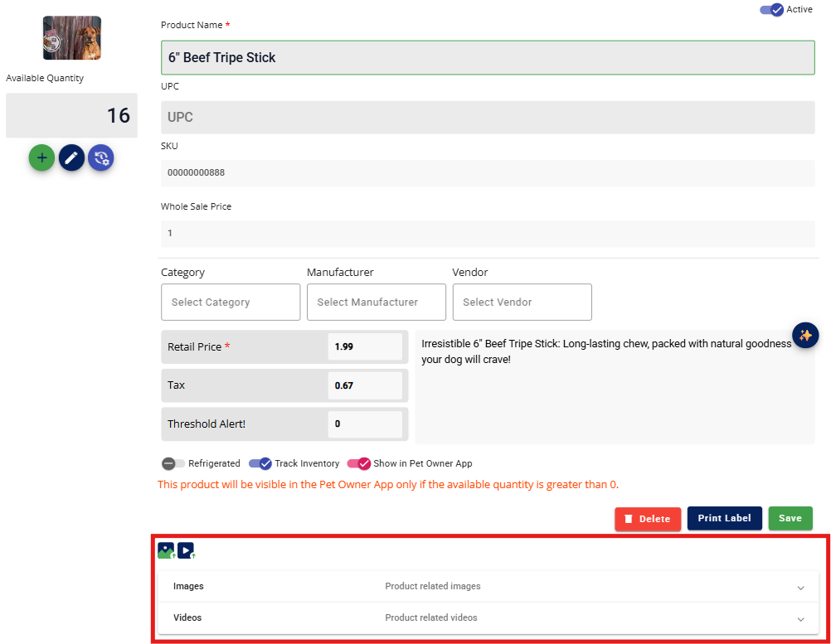Image resolution: width=831 pixels, height=644 pixels.
Task: Click the product thumbnail photo
Action: [x=72, y=38]
